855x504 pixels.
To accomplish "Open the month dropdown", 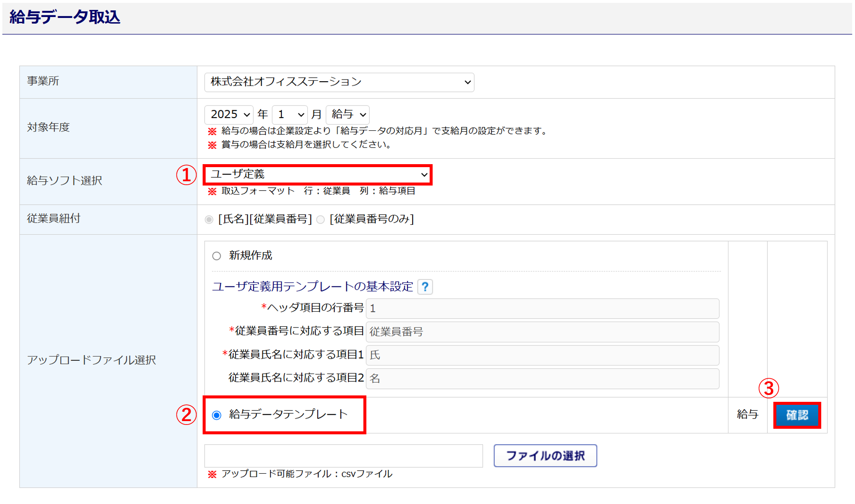I will click(290, 115).
